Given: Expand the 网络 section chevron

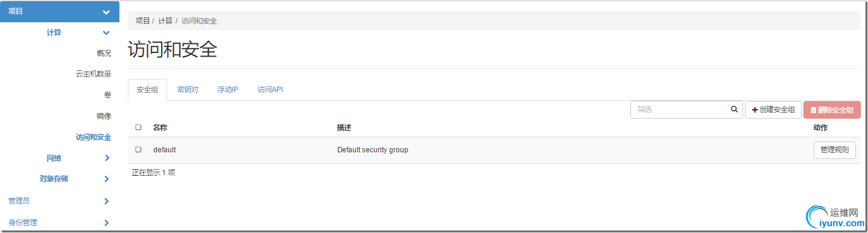Looking at the screenshot, I should (x=107, y=158).
